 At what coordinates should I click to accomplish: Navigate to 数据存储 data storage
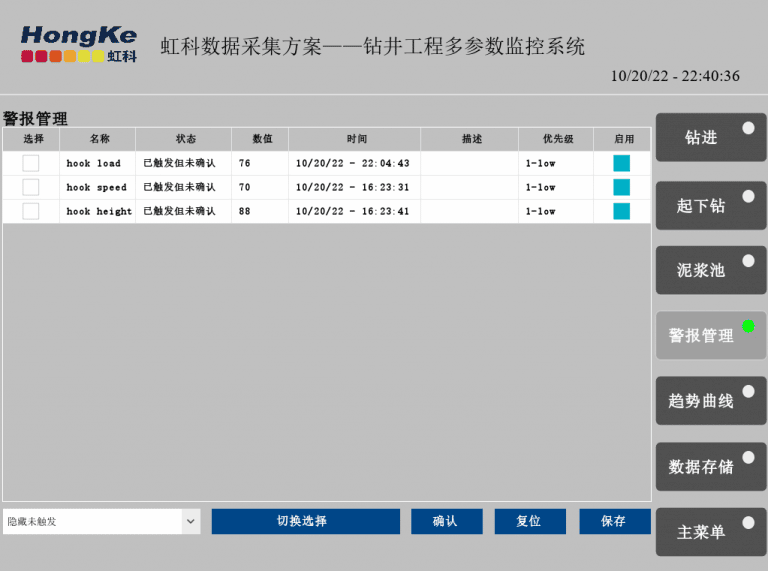[x=710, y=467]
